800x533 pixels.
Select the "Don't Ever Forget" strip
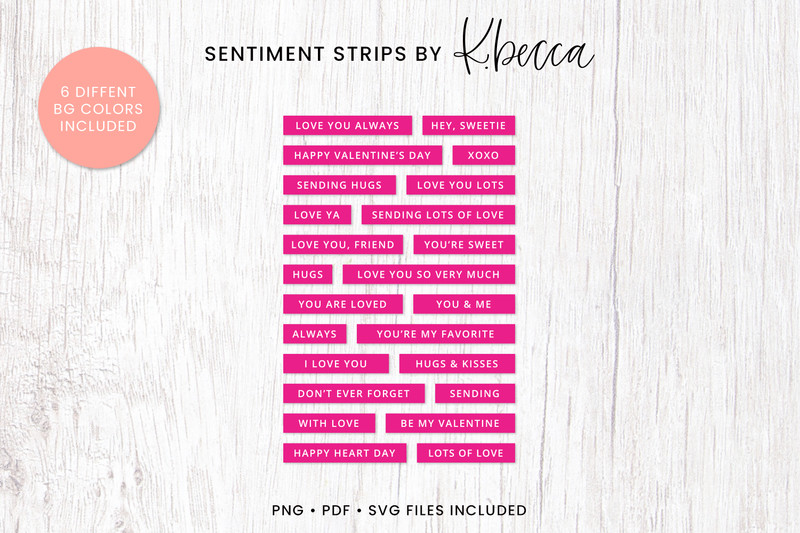[x=354, y=394]
